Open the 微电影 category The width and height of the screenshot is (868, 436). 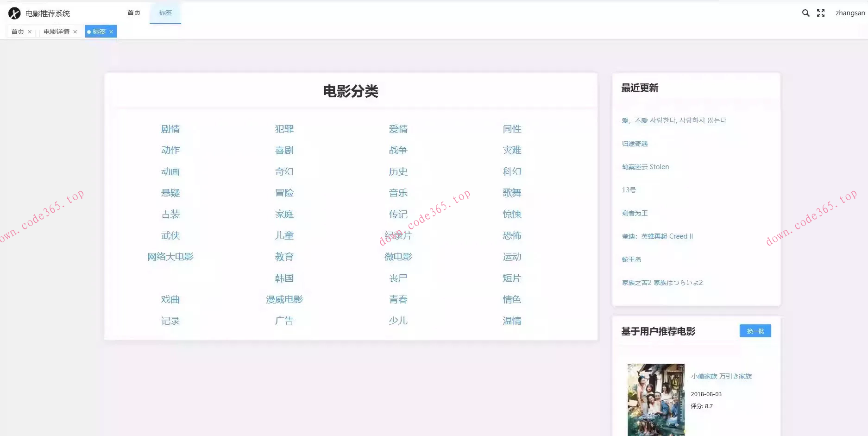coord(398,257)
